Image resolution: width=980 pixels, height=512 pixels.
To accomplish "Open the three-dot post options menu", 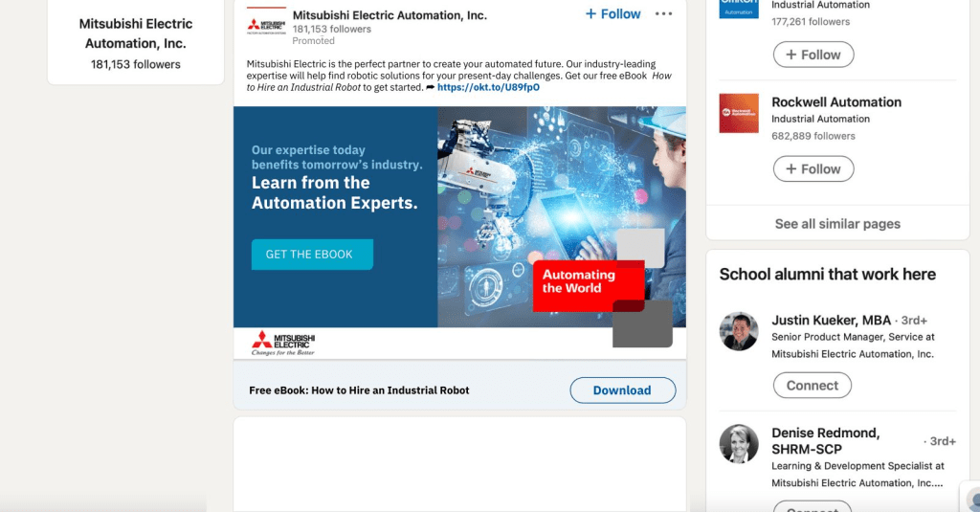I will [663, 13].
